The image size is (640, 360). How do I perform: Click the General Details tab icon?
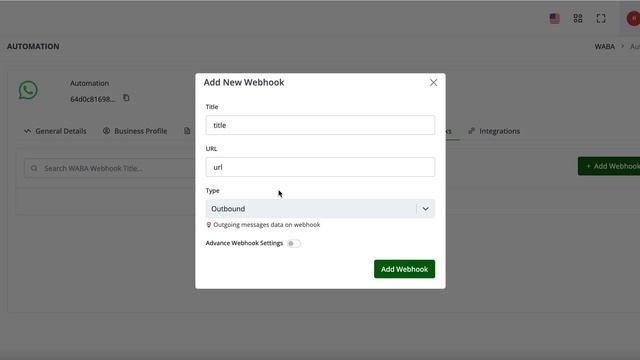[27, 131]
